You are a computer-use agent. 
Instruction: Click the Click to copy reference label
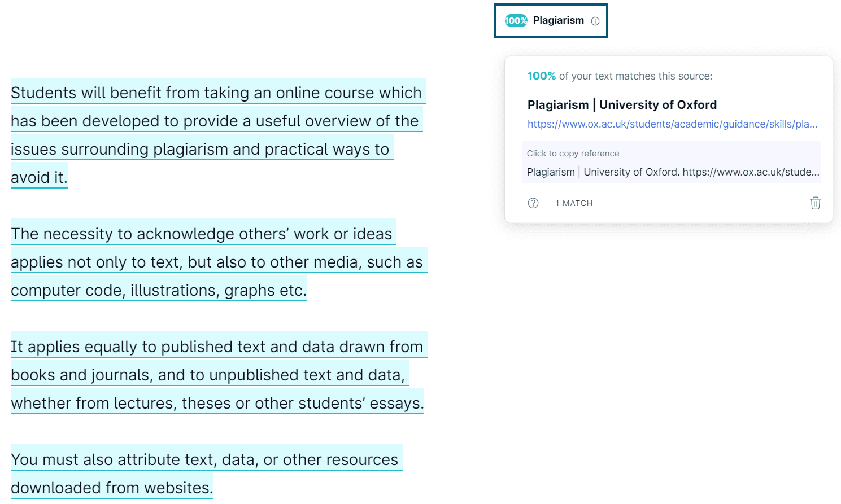[x=573, y=153]
